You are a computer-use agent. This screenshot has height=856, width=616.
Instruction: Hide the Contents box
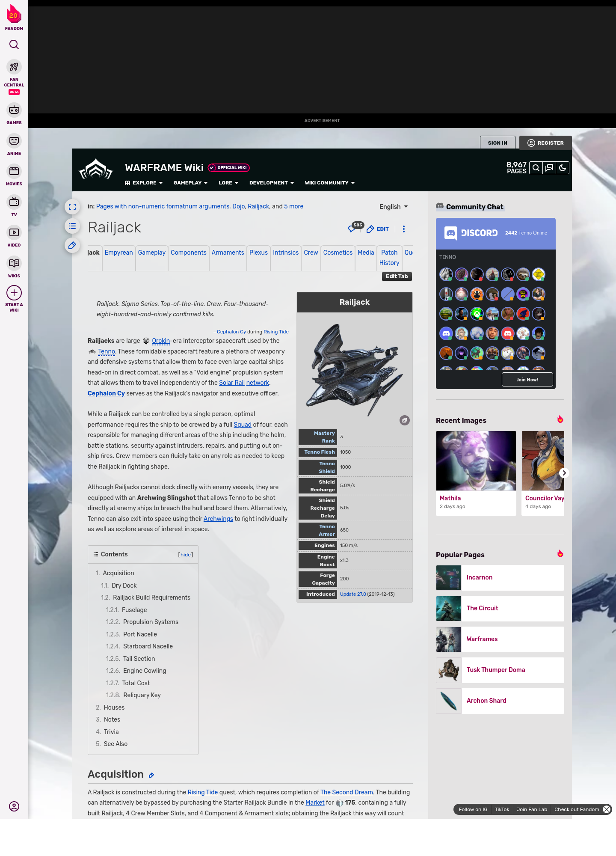point(186,555)
